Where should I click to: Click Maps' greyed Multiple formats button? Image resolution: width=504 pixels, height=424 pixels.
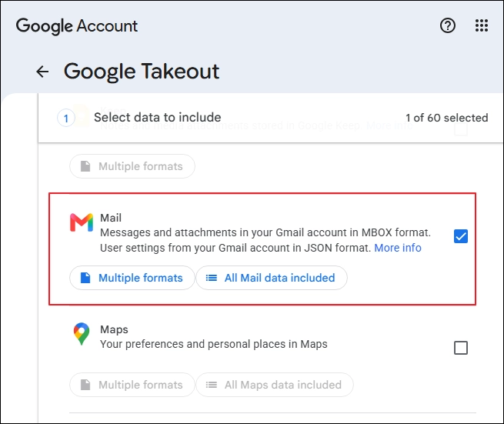pyautogui.click(x=132, y=385)
